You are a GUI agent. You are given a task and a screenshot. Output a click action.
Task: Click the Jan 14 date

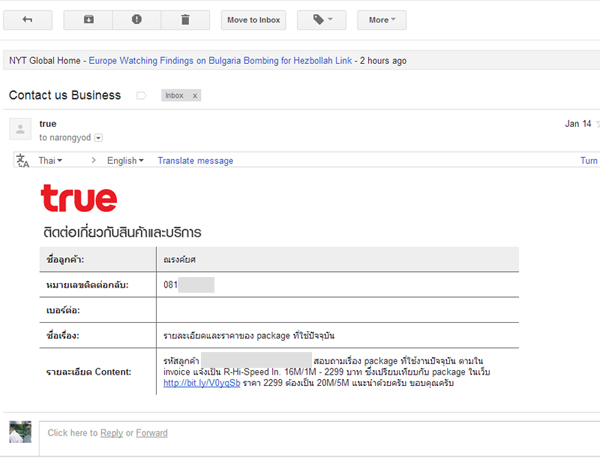click(x=578, y=124)
